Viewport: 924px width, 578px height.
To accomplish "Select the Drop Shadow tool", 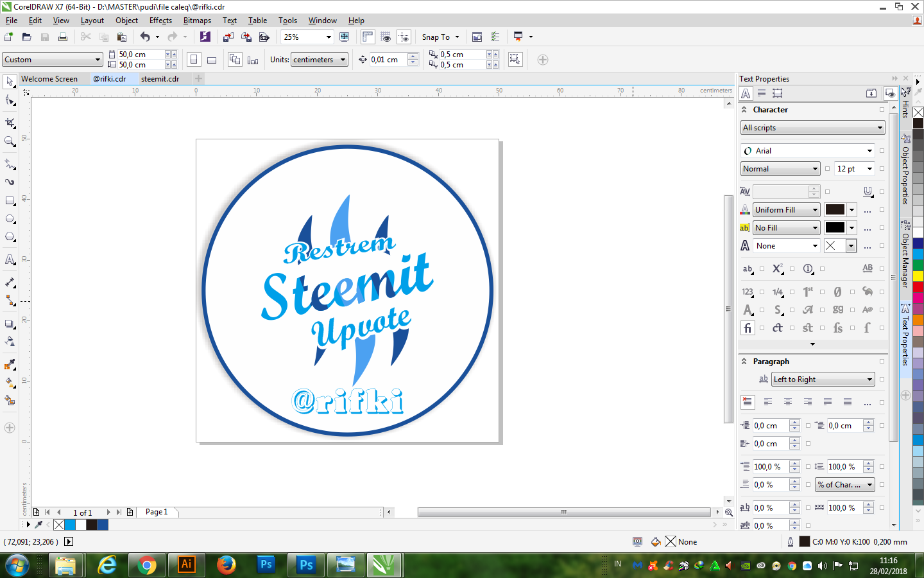I will tap(10, 324).
